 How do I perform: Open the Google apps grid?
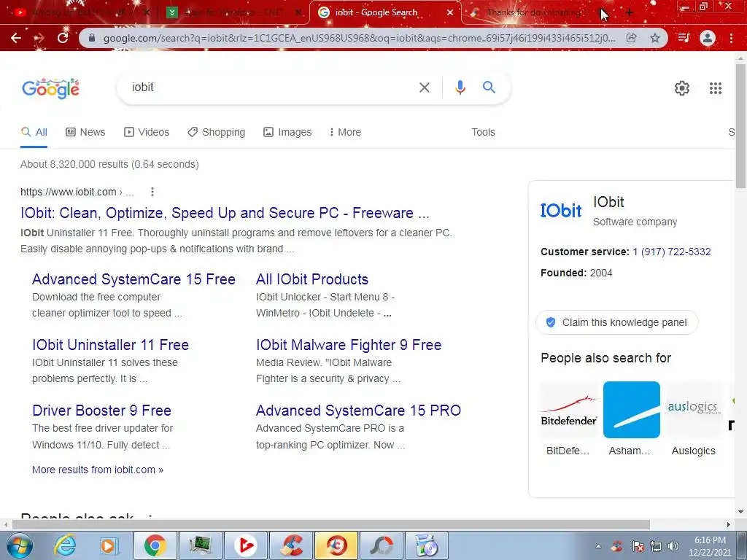coord(716,88)
